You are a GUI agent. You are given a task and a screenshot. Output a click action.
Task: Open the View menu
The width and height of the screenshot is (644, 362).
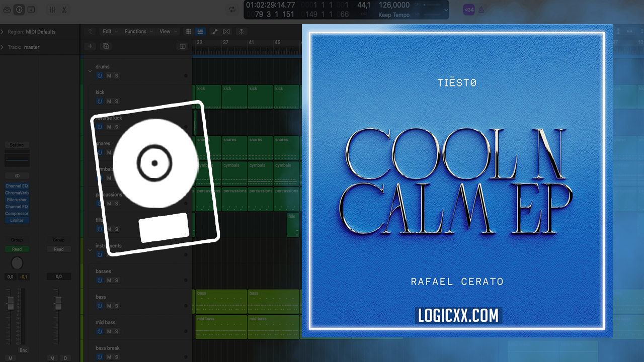tap(168, 31)
